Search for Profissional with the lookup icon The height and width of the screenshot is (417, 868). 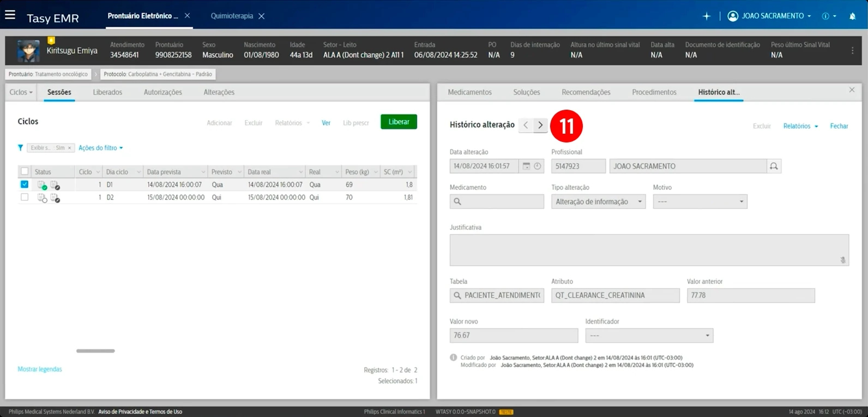774,166
